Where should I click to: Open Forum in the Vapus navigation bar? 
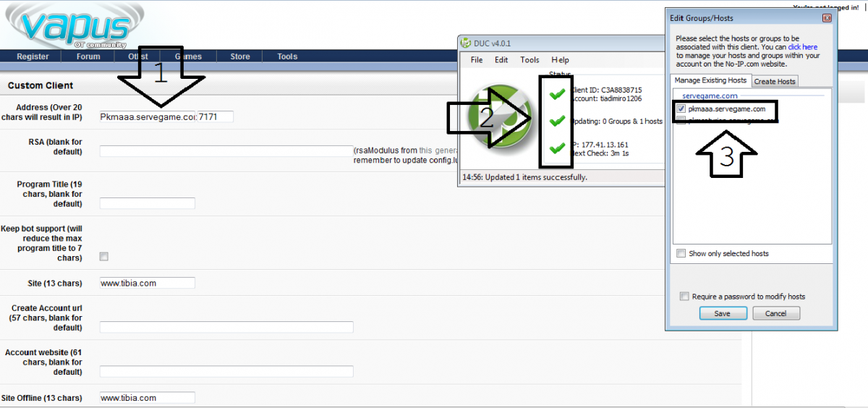click(88, 56)
